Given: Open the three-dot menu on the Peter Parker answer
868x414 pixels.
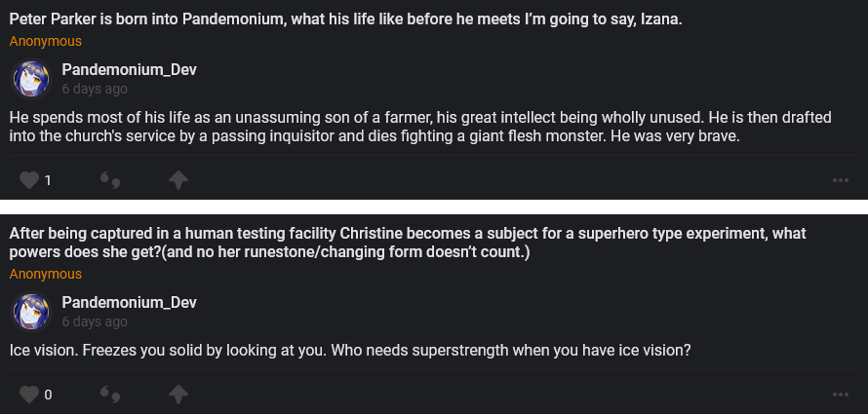Looking at the screenshot, I should point(841,180).
